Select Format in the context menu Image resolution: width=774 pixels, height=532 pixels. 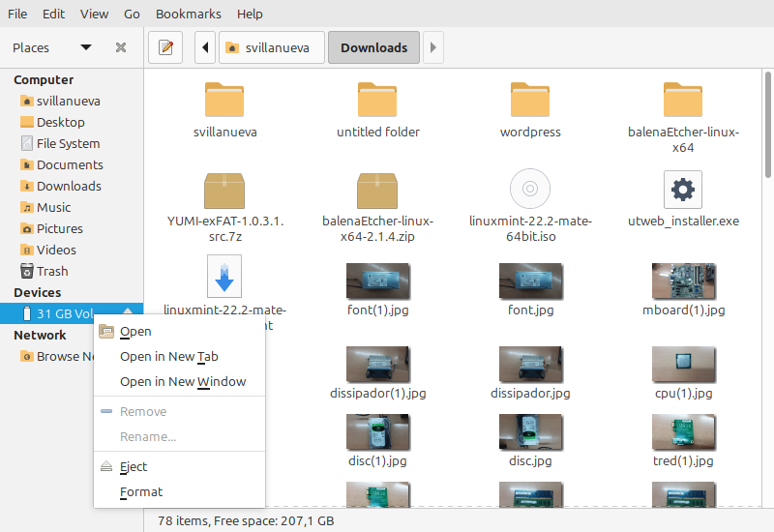click(x=141, y=492)
